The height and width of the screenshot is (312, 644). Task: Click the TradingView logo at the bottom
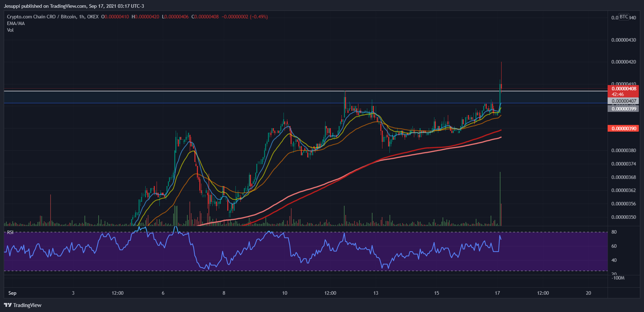pyautogui.click(x=23, y=305)
